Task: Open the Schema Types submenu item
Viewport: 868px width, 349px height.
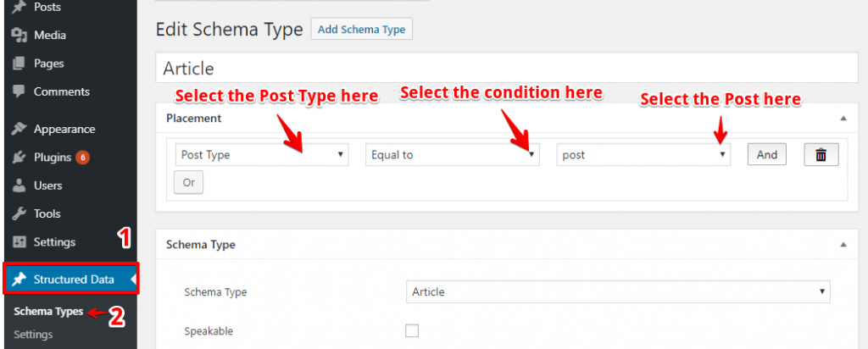Action: tap(48, 312)
